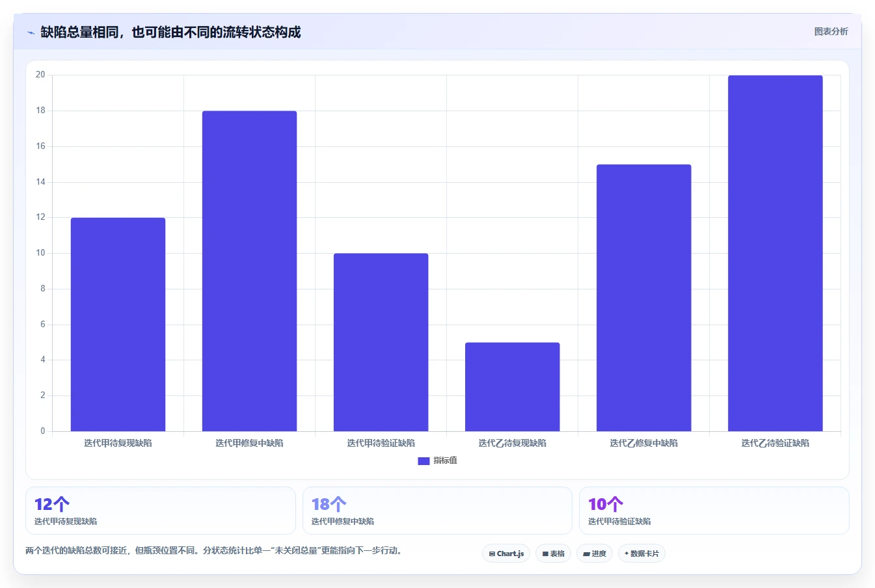Click the y-axis value 10

click(x=40, y=253)
